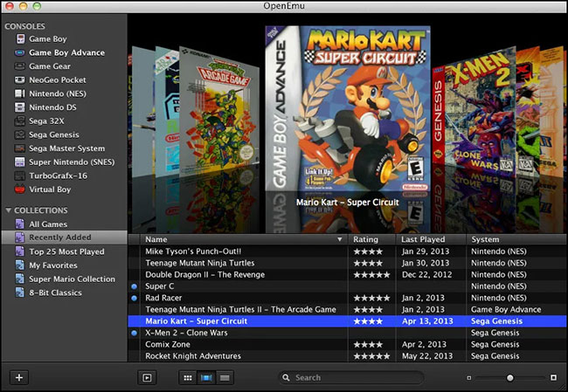Switch to cover flow view
Viewport: 568px width, 392px height.
tap(206, 378)
